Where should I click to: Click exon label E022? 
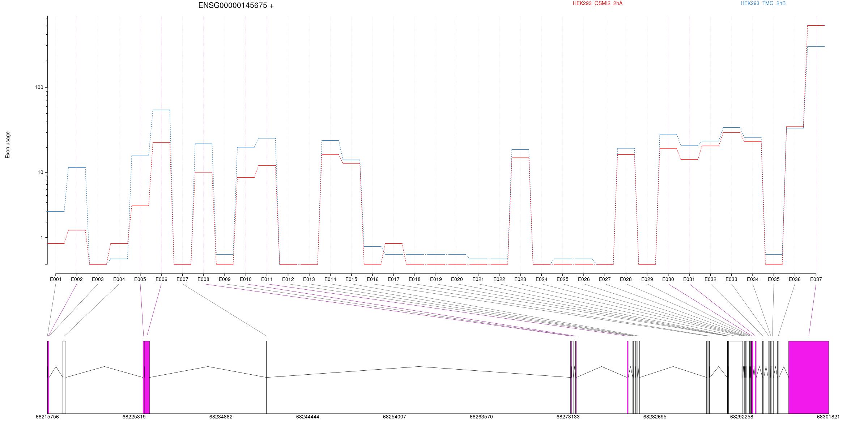click(499, 279)
